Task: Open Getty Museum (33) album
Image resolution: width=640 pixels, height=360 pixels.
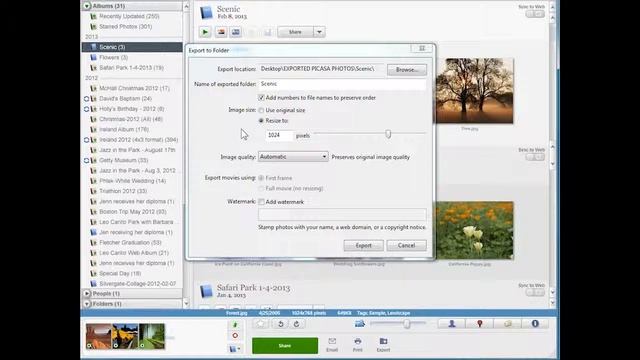Action: (124, 160)
